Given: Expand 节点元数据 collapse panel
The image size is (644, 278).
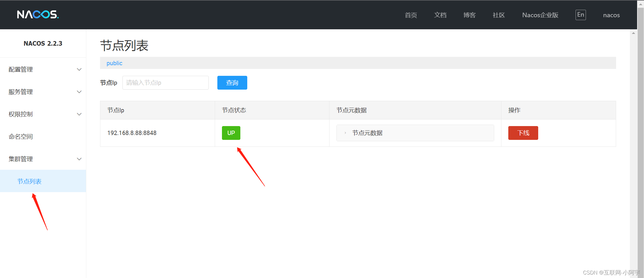Looking at the screenshot, I should coord(415,133).
